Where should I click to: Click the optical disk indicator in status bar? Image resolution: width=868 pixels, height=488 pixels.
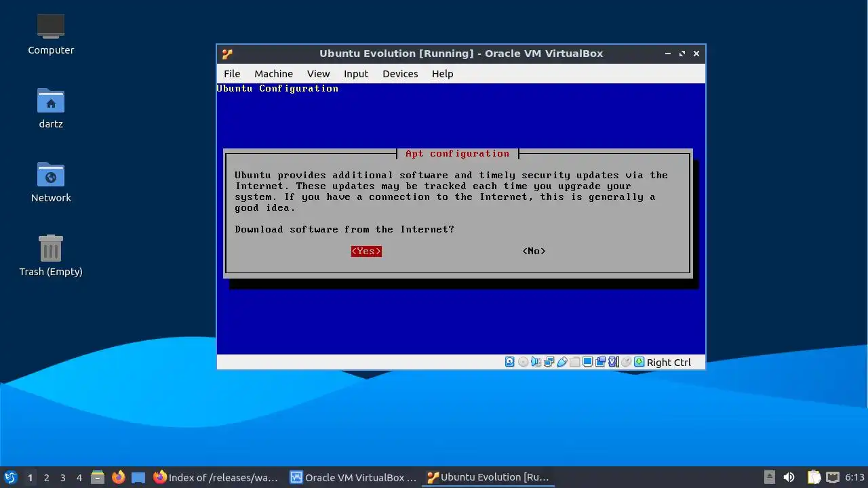point(523,362)
